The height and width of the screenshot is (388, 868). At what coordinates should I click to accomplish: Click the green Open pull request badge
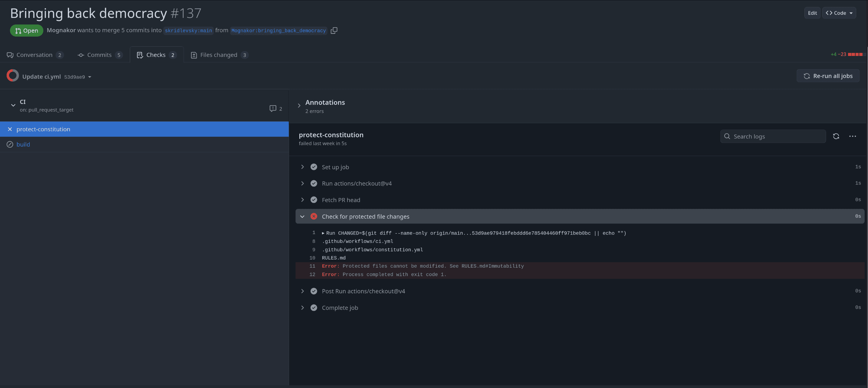pos(27,30)
